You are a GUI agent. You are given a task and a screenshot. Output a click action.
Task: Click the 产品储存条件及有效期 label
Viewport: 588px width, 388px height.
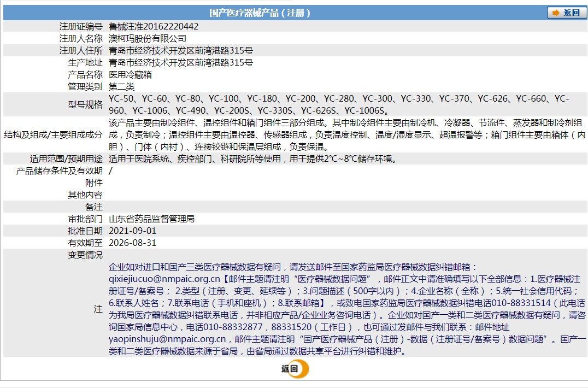point(60,171)
